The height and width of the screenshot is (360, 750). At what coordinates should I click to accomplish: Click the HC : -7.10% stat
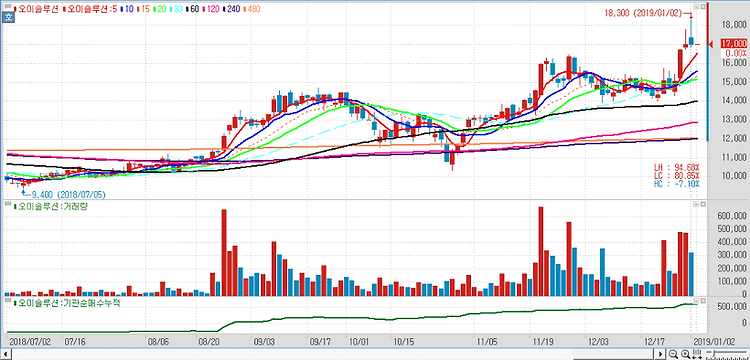pos(677,184)
